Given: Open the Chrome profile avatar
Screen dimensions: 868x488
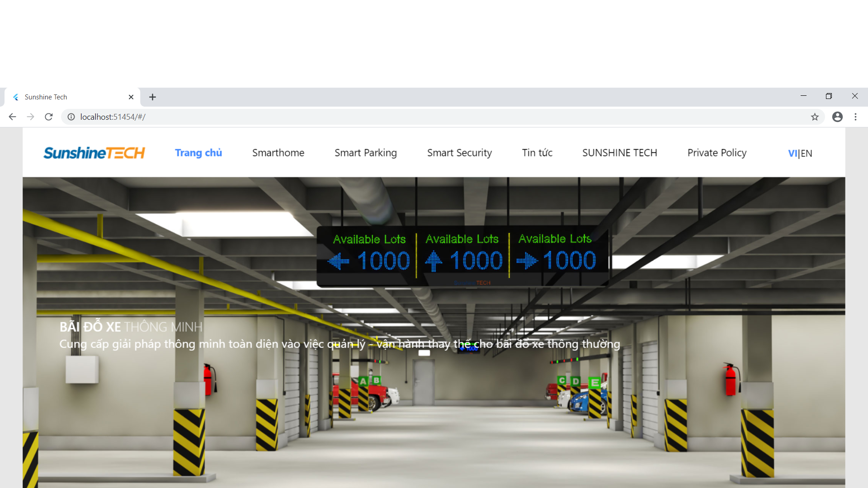Looking at the screenshot, I should (x=837, y=117).
